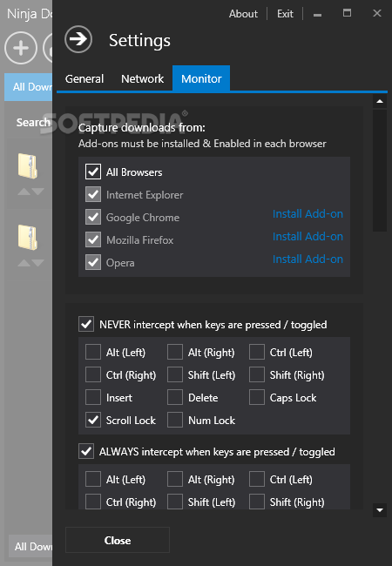Click the add download plus icon

21,48
